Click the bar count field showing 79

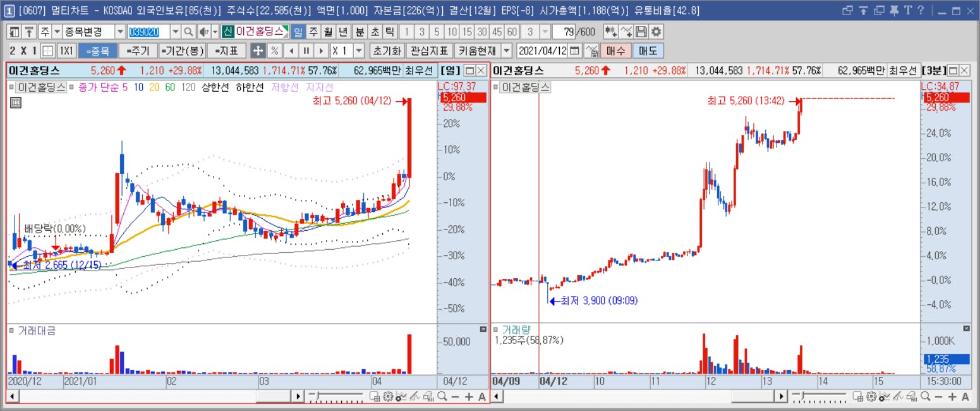(564, 32)
